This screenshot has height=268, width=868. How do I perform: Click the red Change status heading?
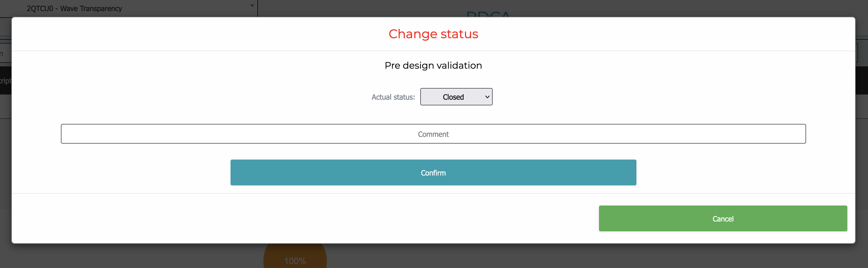[x=433, y=34]
